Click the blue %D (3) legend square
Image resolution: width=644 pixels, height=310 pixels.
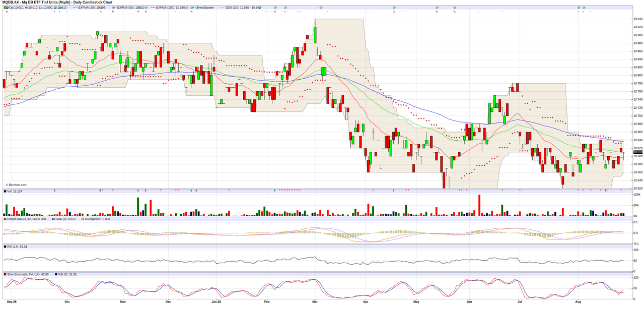(x=56, y=274)
